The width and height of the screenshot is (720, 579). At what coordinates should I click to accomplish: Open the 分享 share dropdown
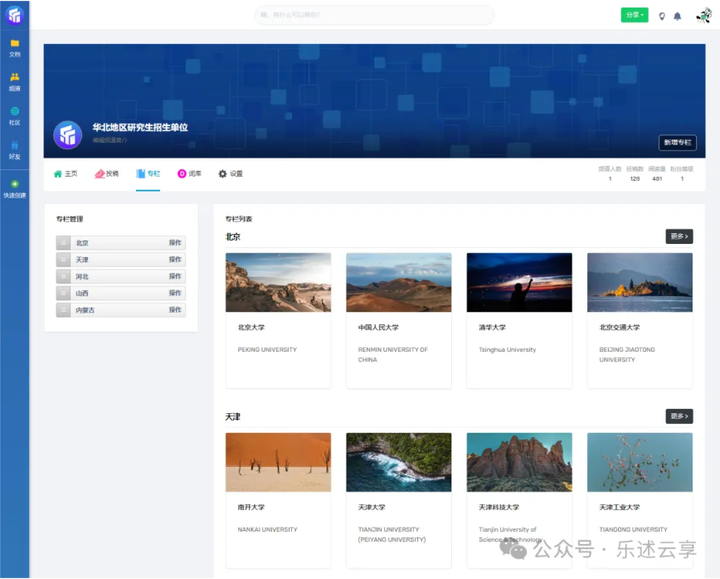pos(635,15)
